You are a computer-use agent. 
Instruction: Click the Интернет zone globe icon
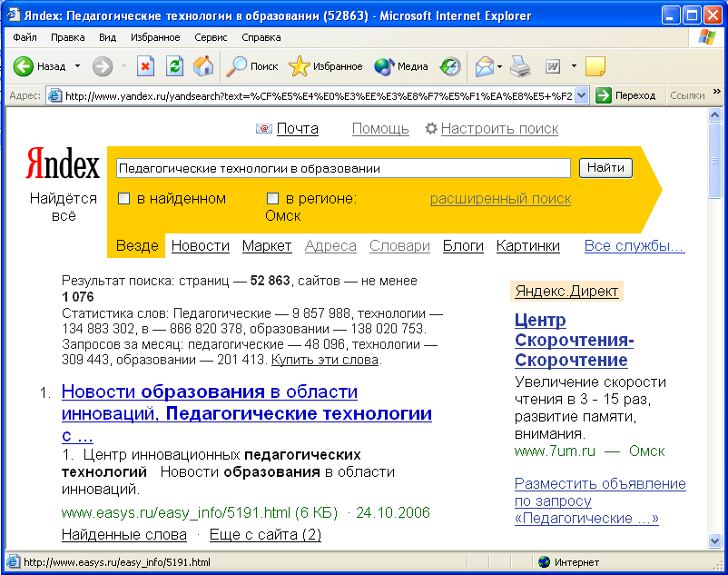544,562
